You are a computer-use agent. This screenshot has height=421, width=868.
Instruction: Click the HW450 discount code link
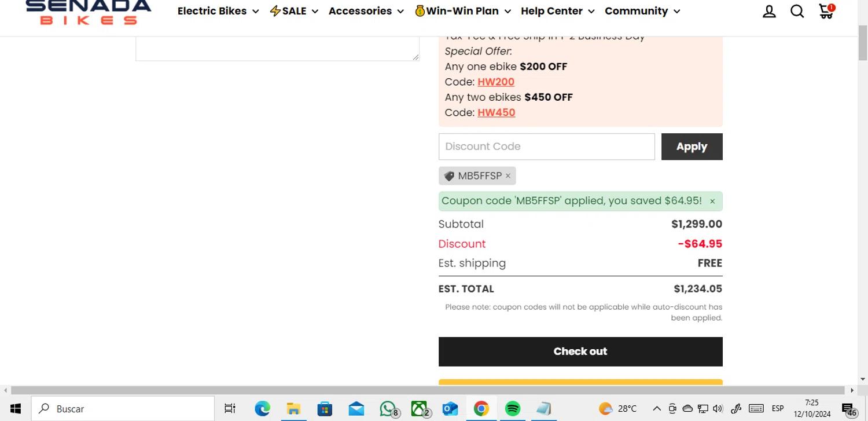pos(496,112)
